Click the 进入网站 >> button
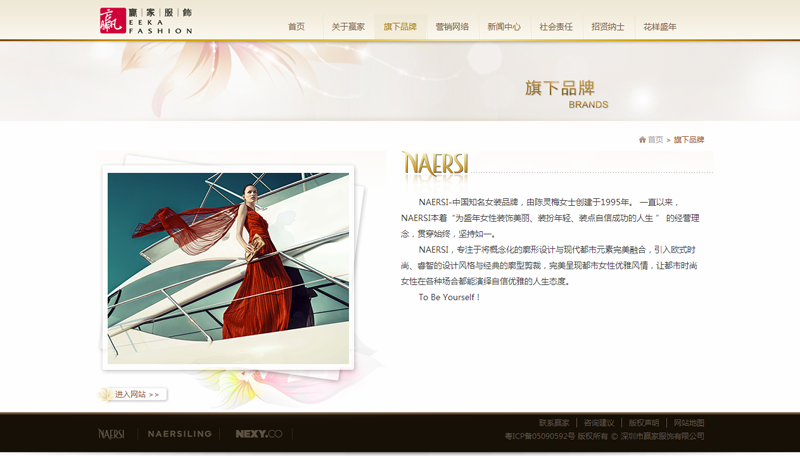 tap(133, 394)
